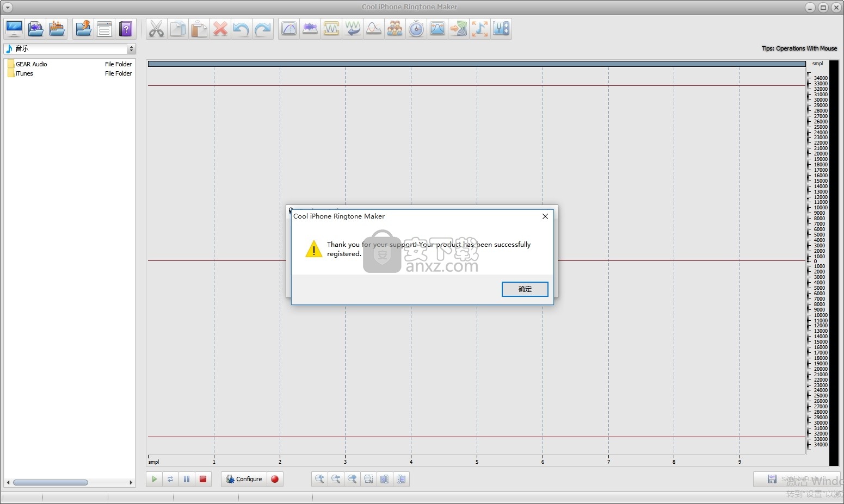Click the stopwatch tempo effect icon
The height and width of the screenshot is (504, 844).
pyautogui.click(x=416, y=29)
